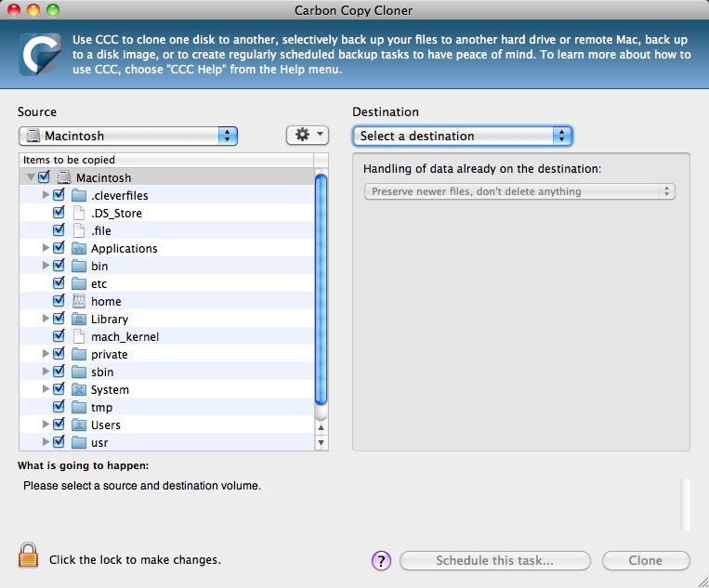Click the lock icon to make changes
The width and height of the screenshot is (709, 588).
(29, 555)
